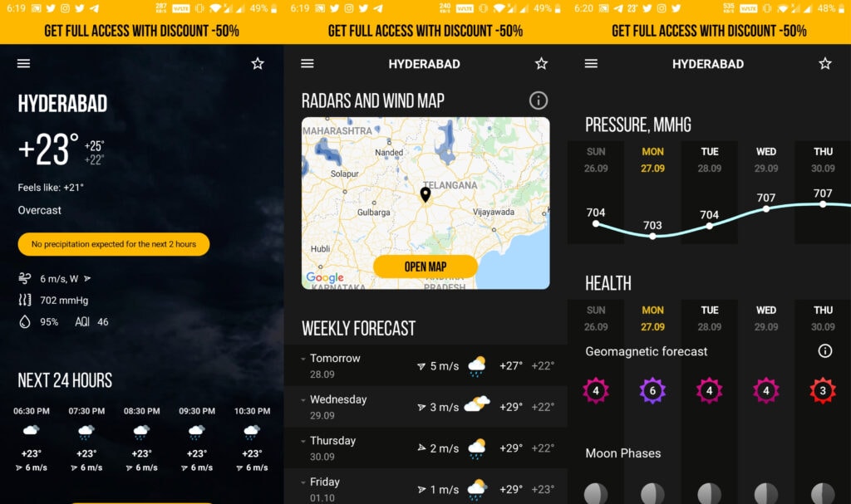Expand the Friday 01.10 forecast row
Screen dimensions: 851x504
pos(425,487)
